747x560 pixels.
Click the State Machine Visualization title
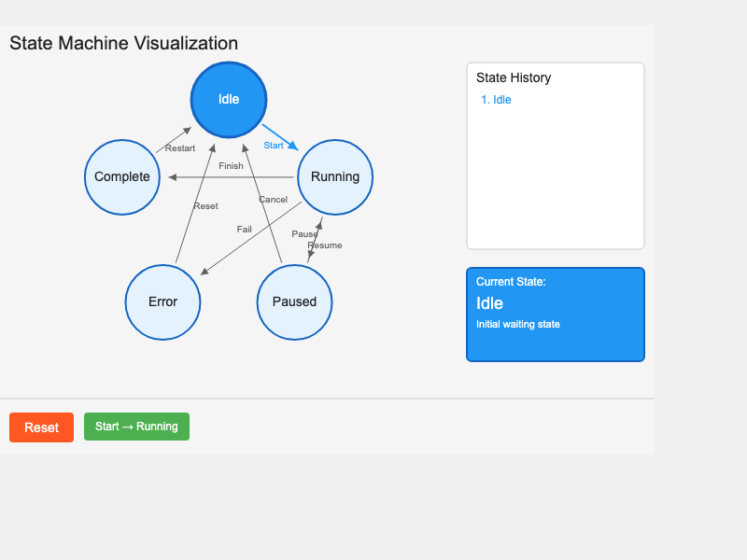pyautogui.click(x=123, y=43)
